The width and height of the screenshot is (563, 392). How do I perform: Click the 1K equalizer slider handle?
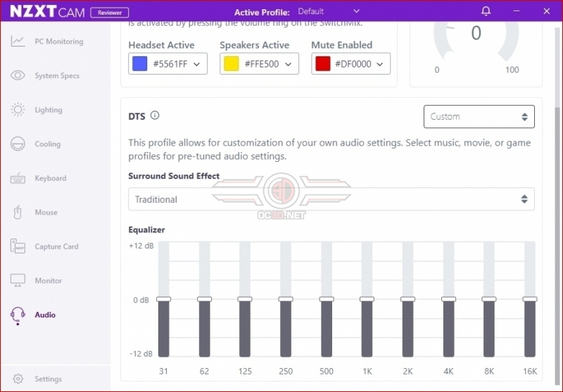point(367,299)
